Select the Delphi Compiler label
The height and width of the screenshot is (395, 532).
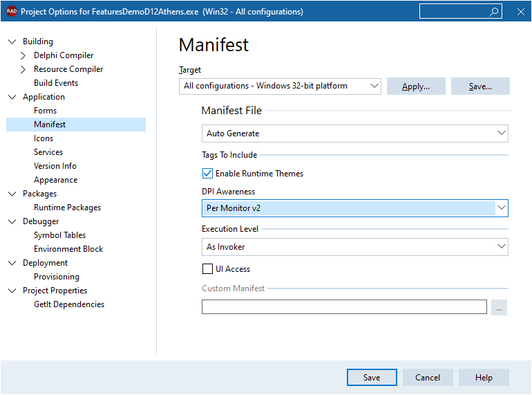coord(64,55)
